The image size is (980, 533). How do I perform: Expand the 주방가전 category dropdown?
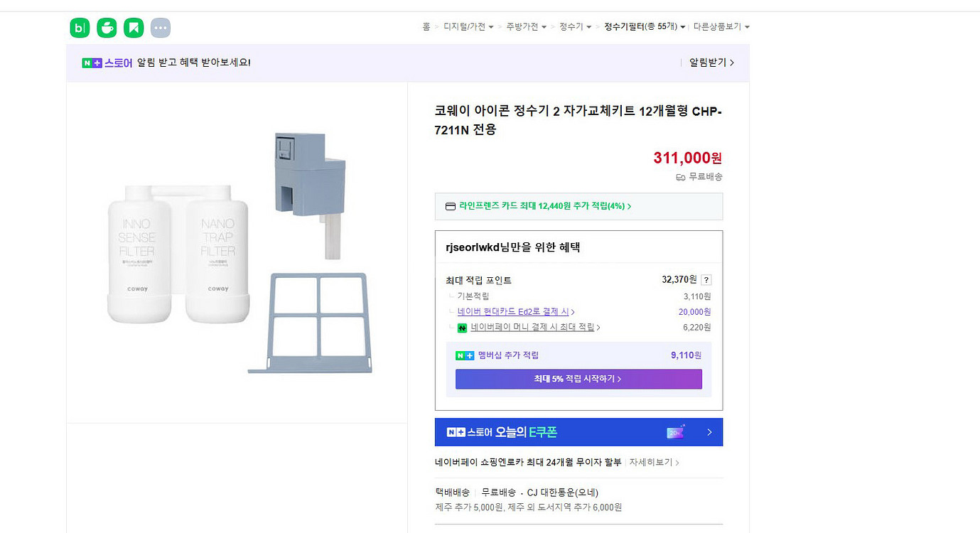[x=526, y=27]
